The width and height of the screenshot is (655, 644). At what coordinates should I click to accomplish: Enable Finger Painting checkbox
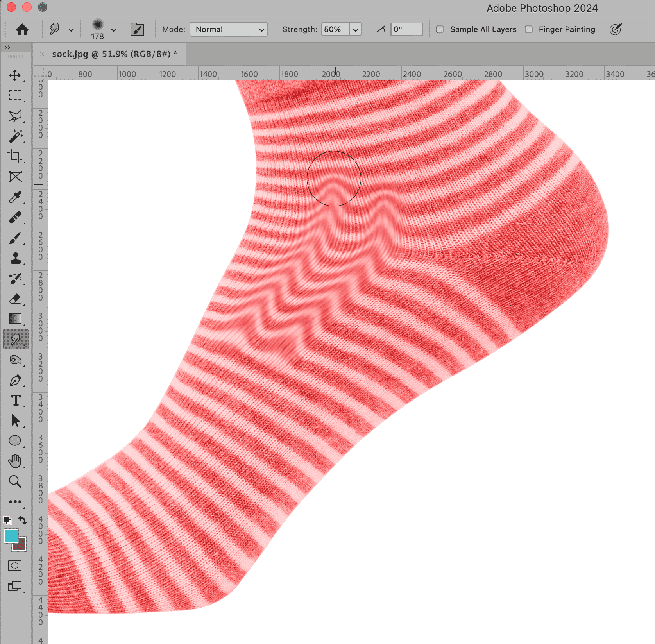pyautogui.click(x=529, y=29)
